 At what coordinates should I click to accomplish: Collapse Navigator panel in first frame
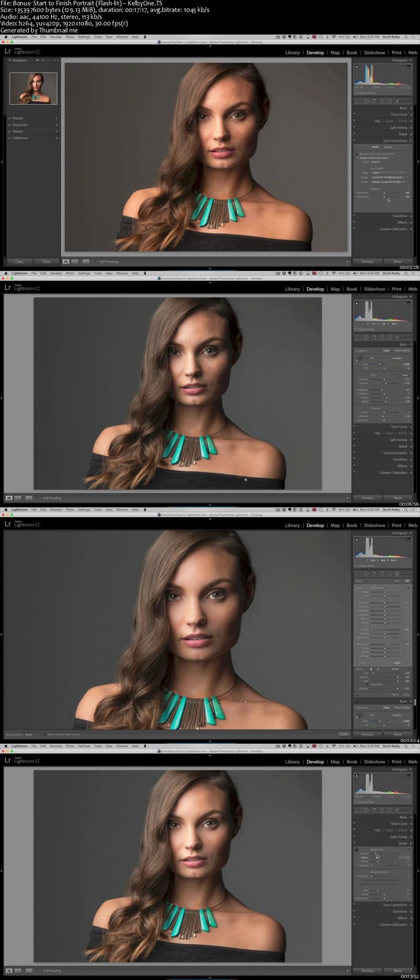point(10,60)
